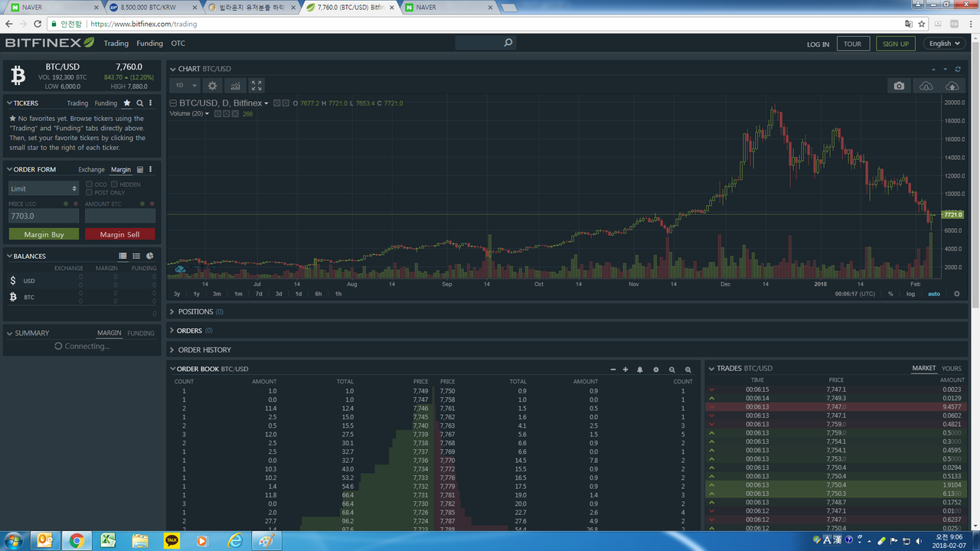Toggle auto scale on the chart
The height and width of the screenshot is (551, 980).
coord(934,294)
